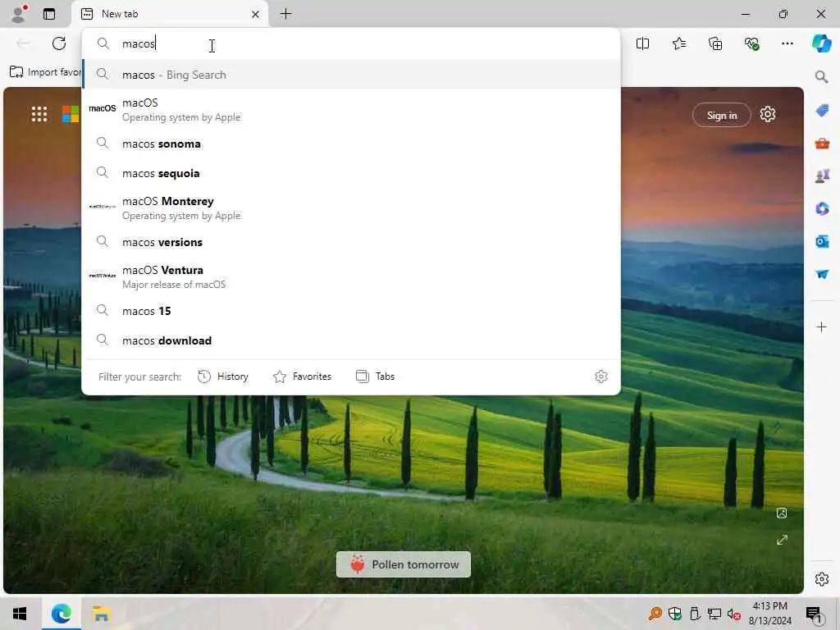Choose macos versions suggestion
The height and width of the screenshot is (630, 840).
pos(351,242)
